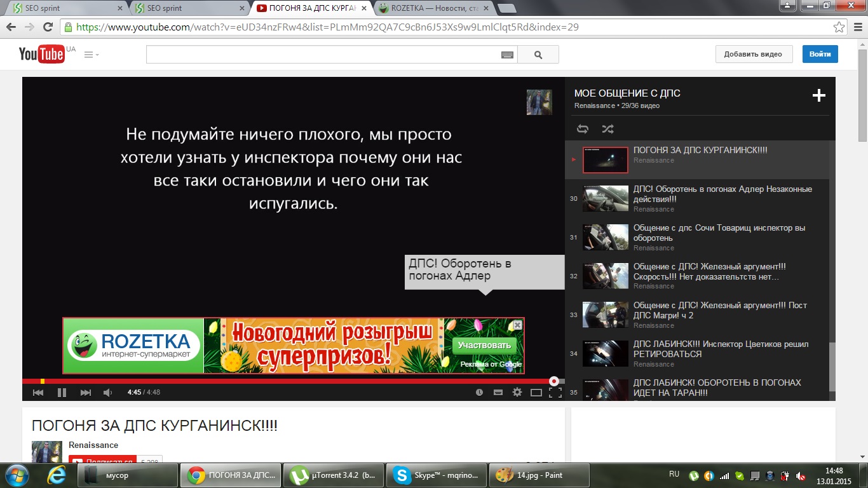Click the Добавить видео upload button
Viewport: 868px width, 488px height.
click(754, 54)
